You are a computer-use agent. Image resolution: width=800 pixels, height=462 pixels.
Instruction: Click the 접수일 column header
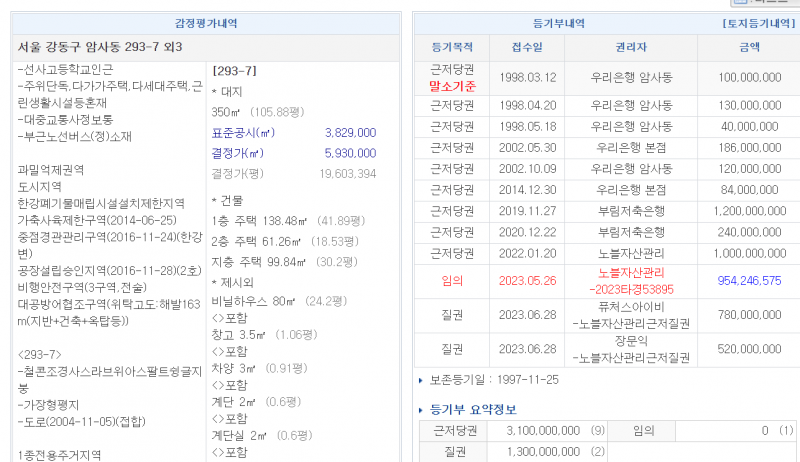tap(527, 47)
